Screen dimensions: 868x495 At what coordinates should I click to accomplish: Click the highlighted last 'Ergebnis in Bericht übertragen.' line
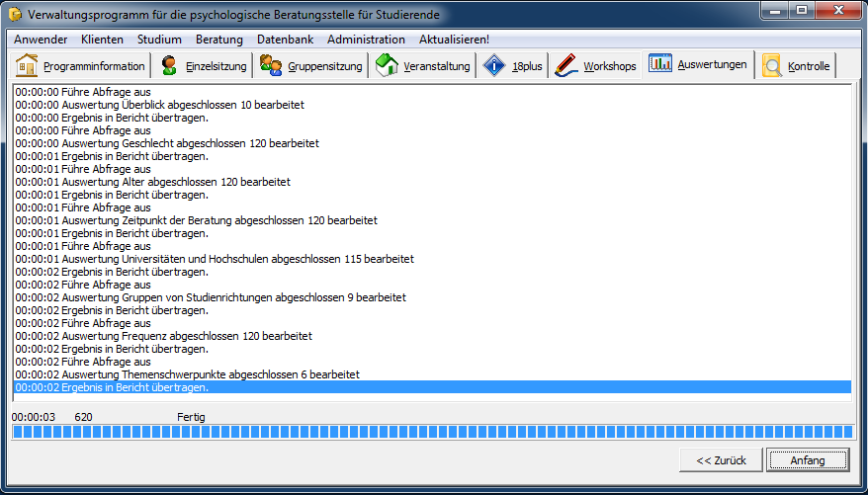pyautogui.click(x=432, y=387)
